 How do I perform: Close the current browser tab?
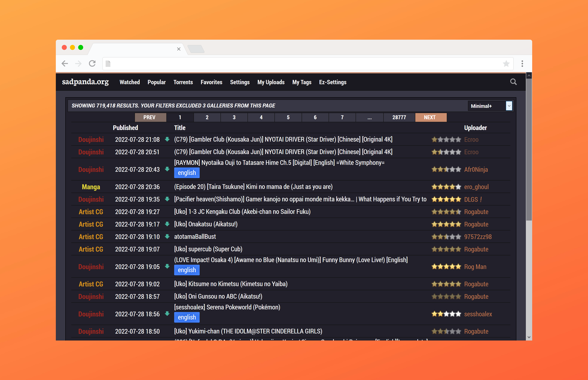(x=179, y=49)
